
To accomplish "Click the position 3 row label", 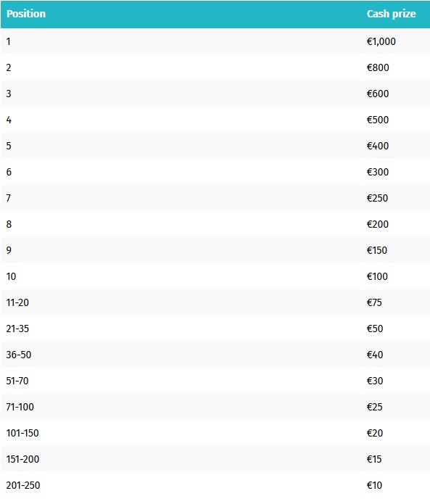I will point(9,94).
